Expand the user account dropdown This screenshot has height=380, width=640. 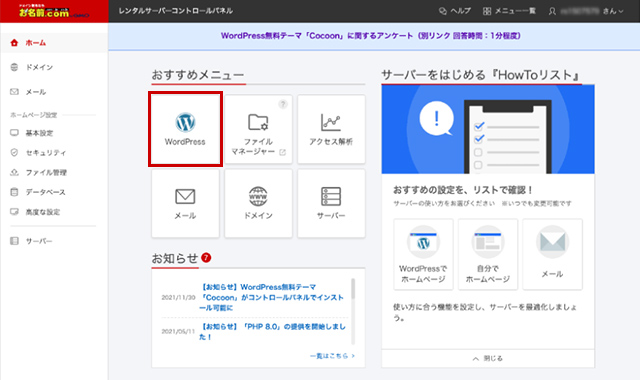tap(586, 11)
